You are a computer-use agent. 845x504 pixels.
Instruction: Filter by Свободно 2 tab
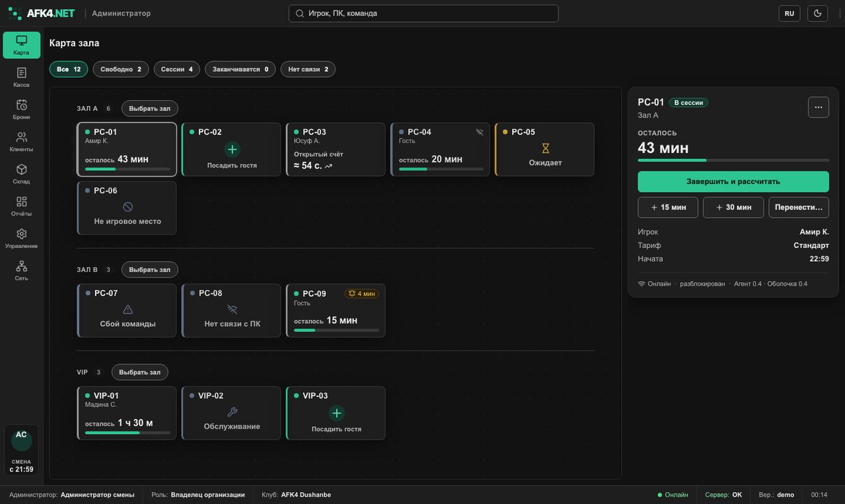point(121,69)
